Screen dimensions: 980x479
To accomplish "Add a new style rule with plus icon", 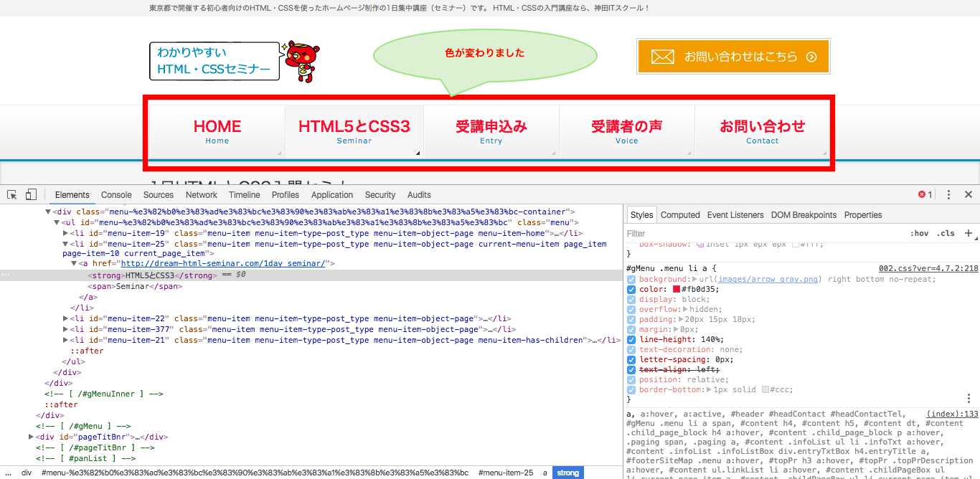I will 969,233.
